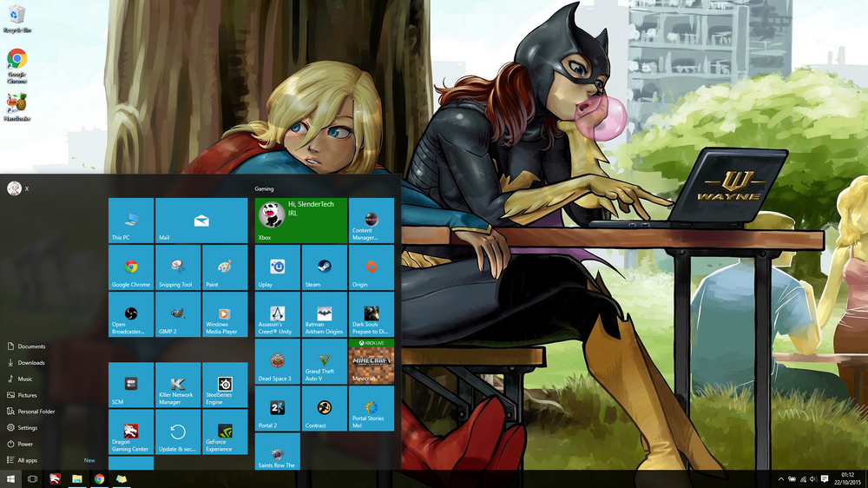The image size is (868, 488).
Task: Open the Open Broadcaster tile
Action: 131,314
